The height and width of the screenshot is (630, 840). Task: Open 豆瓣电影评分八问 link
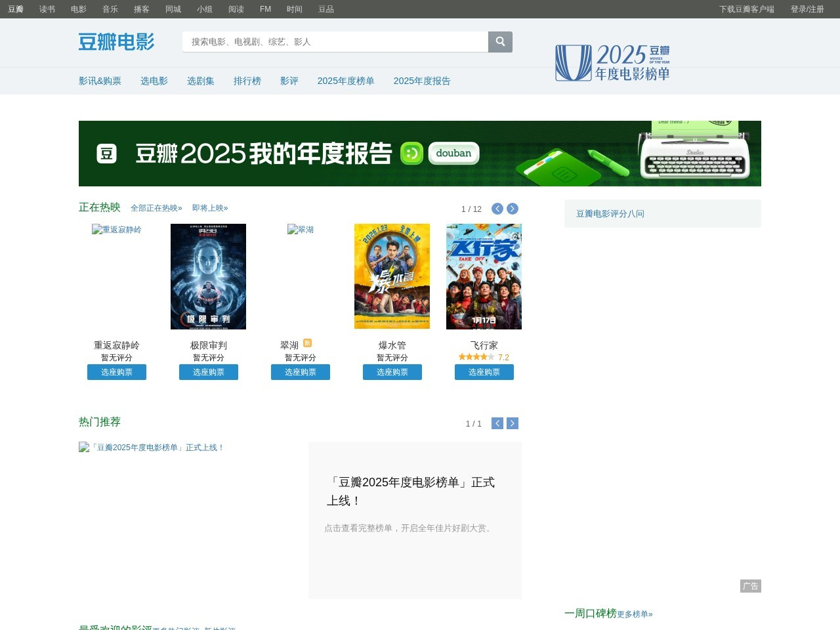tap(610, 214)
